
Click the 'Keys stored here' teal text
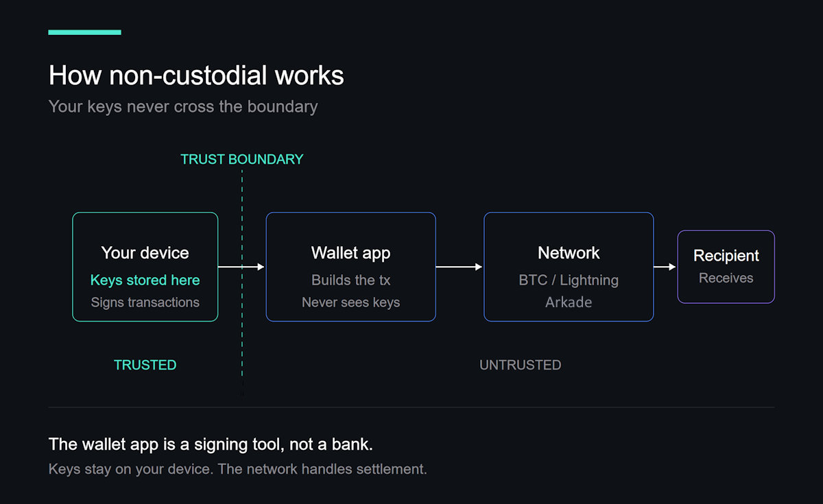point(145,280)
